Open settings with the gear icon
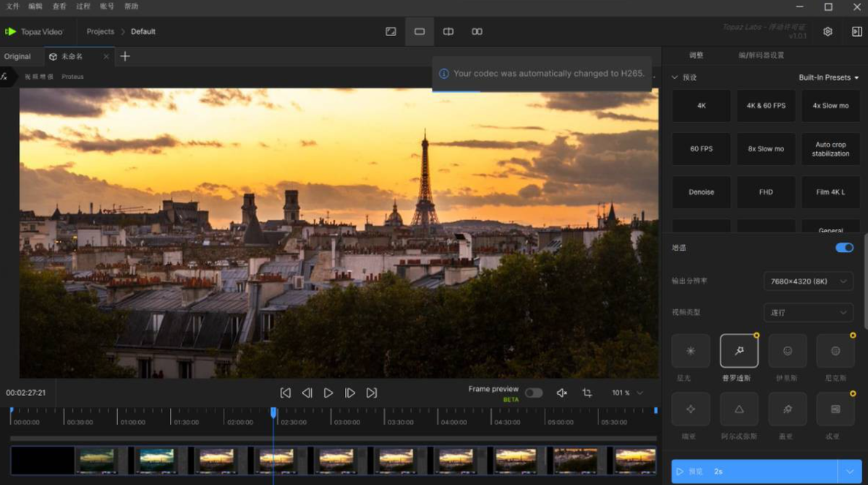This screenshot has height=485, width=868. 827,32
